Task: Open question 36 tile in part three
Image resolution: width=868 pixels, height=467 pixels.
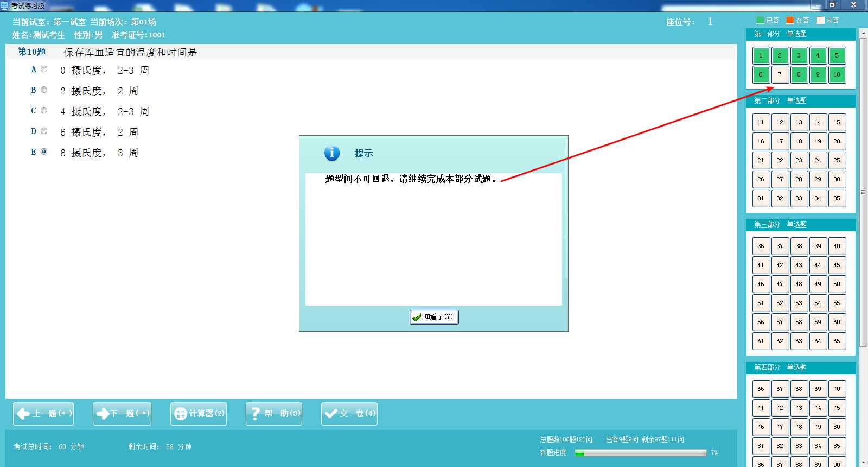Action: pos(761,246)
